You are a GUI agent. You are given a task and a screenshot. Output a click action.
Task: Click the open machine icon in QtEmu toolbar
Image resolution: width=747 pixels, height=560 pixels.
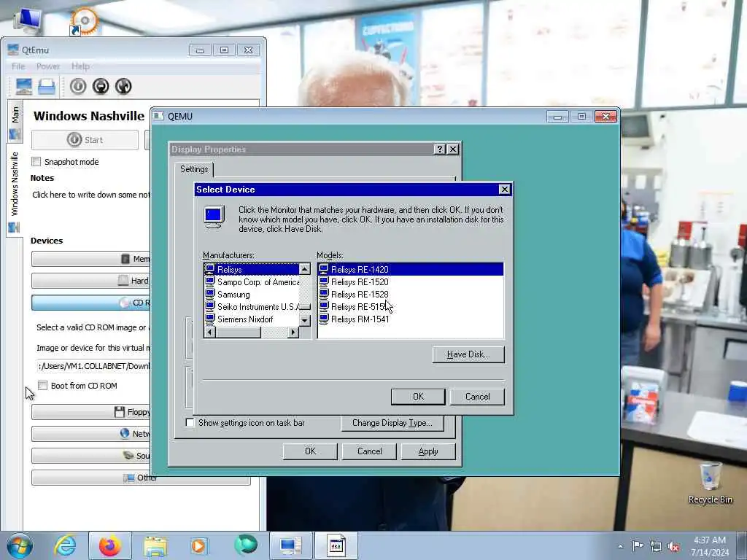(x=47, y=87)
